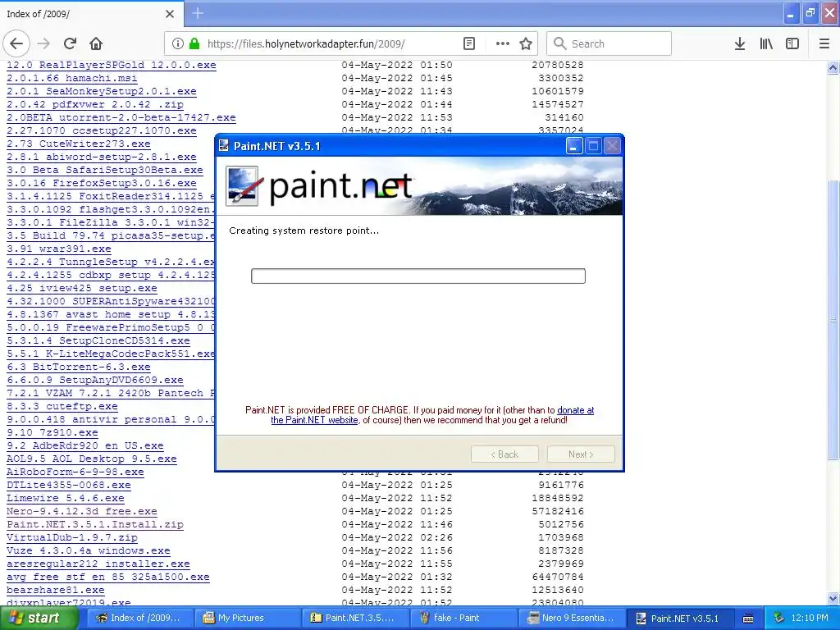Open BitTorrent-6.3.exe link
This screenshot has width=840, height=630.
click(x=78, y=367)
